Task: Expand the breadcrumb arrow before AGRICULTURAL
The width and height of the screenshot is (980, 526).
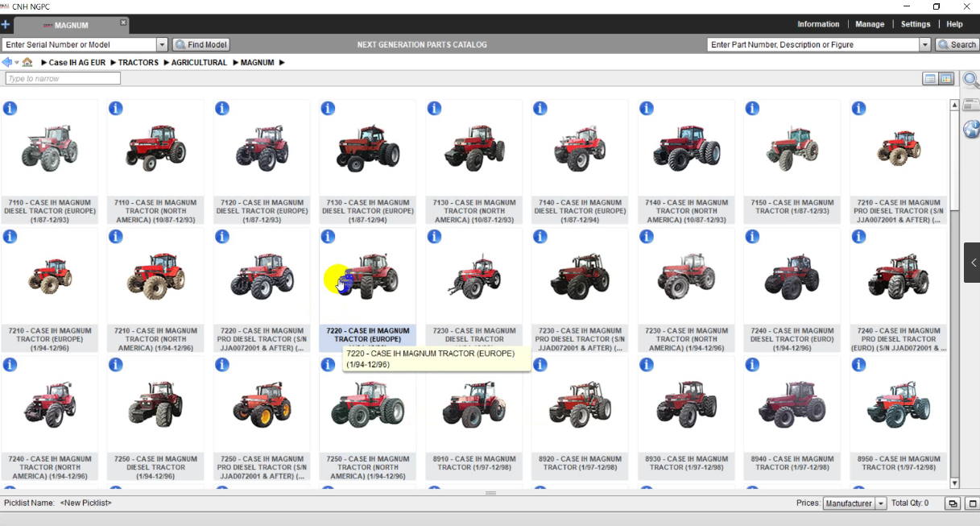Action: 166,63
